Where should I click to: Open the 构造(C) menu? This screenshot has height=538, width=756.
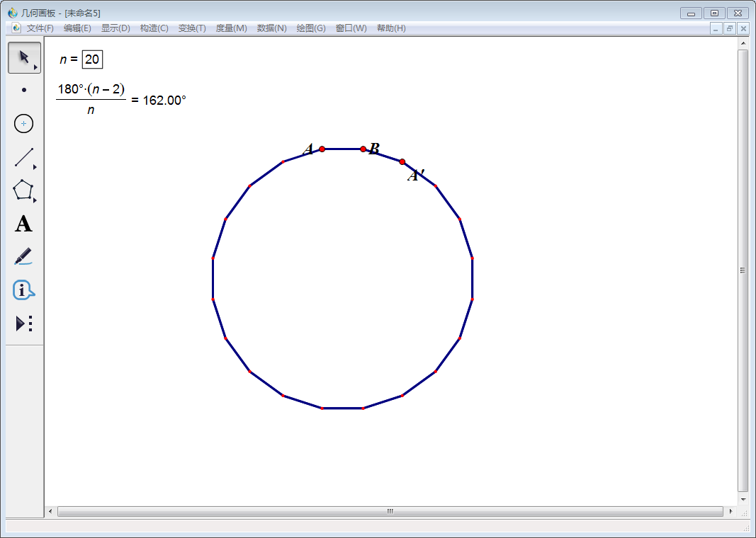click(154, 28)
